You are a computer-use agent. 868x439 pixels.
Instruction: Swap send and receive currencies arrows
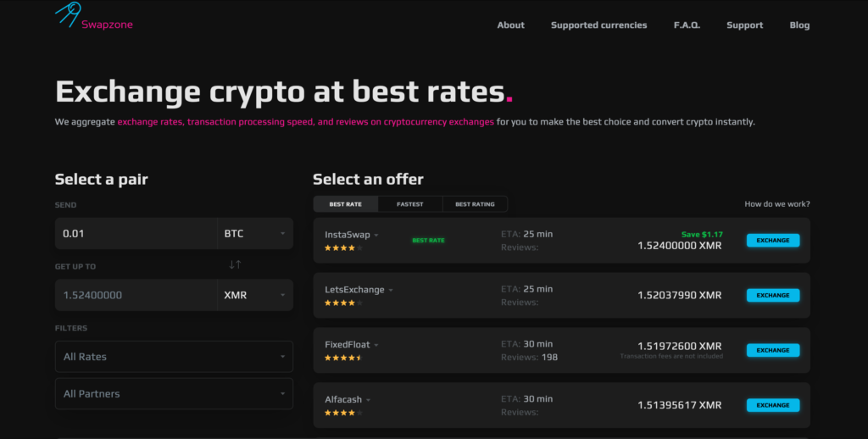(235, 264)
